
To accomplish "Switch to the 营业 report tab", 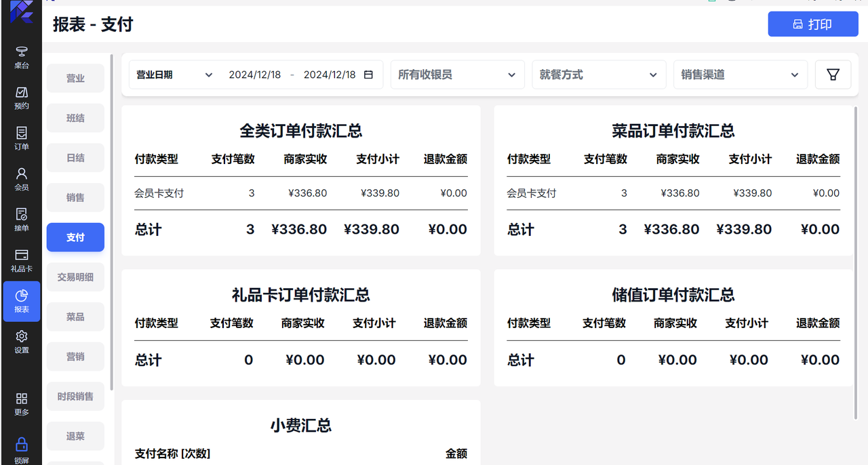I will 75,78.
